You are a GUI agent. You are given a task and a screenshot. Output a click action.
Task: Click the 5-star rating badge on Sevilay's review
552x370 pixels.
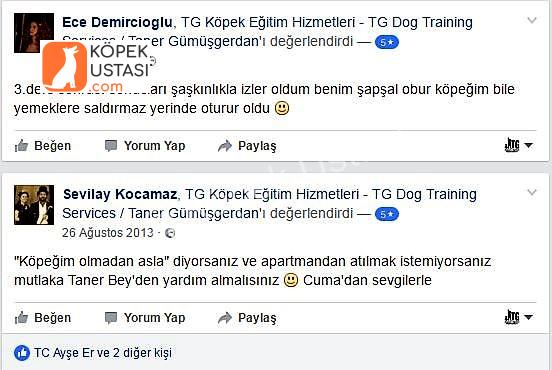(x=387, y=214)
